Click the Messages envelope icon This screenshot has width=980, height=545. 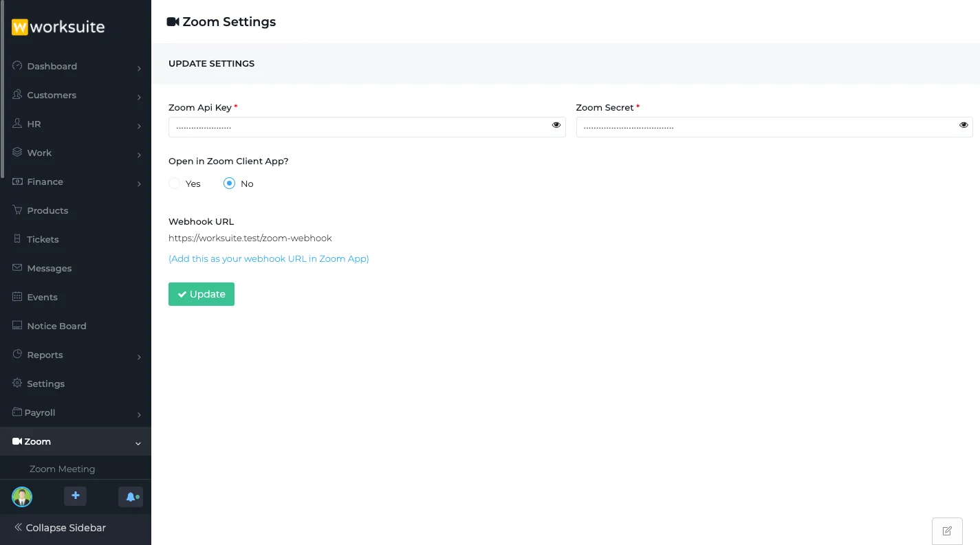17,268
